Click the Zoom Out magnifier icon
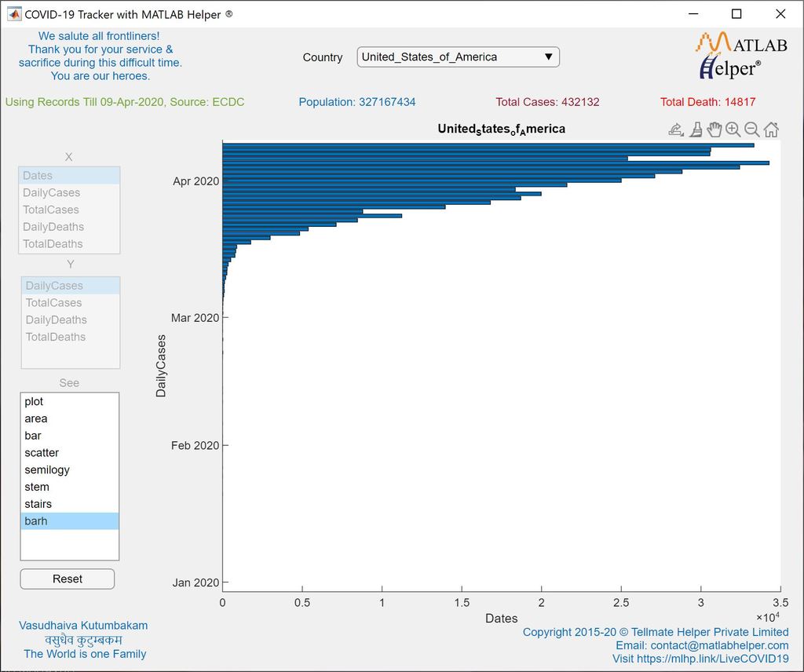 (753, 129)
